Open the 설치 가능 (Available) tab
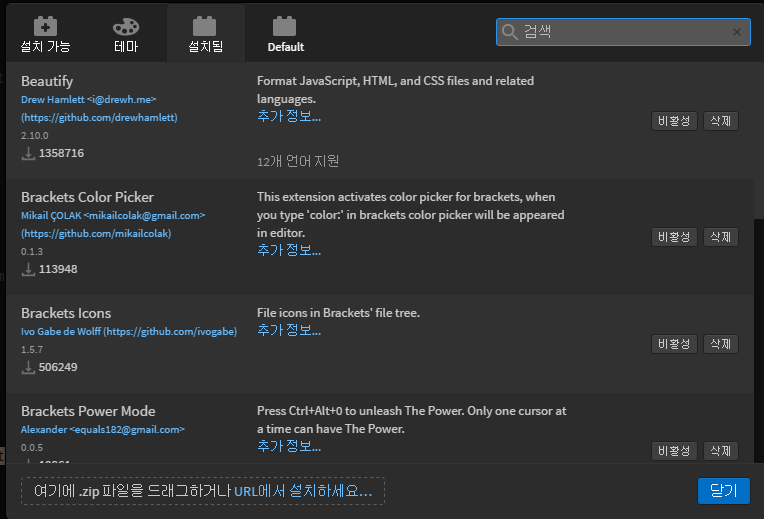 (45, 34)
